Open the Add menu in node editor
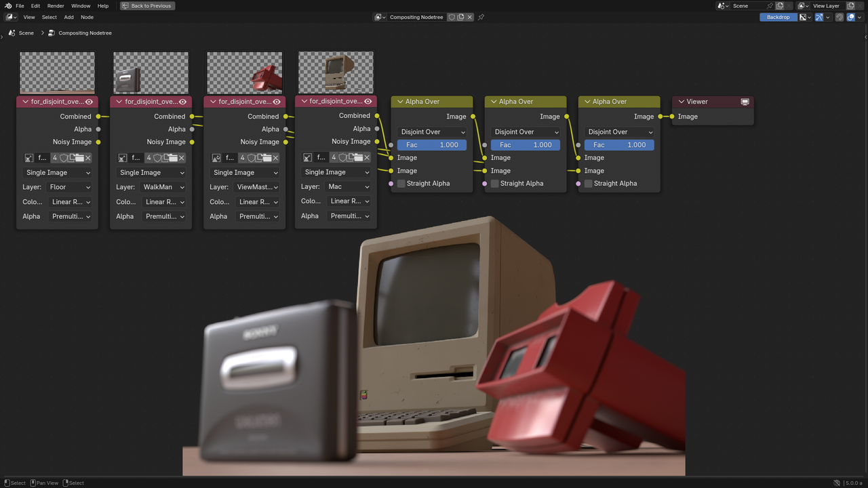Screen dimensions: 868x488 click(69, 17)
